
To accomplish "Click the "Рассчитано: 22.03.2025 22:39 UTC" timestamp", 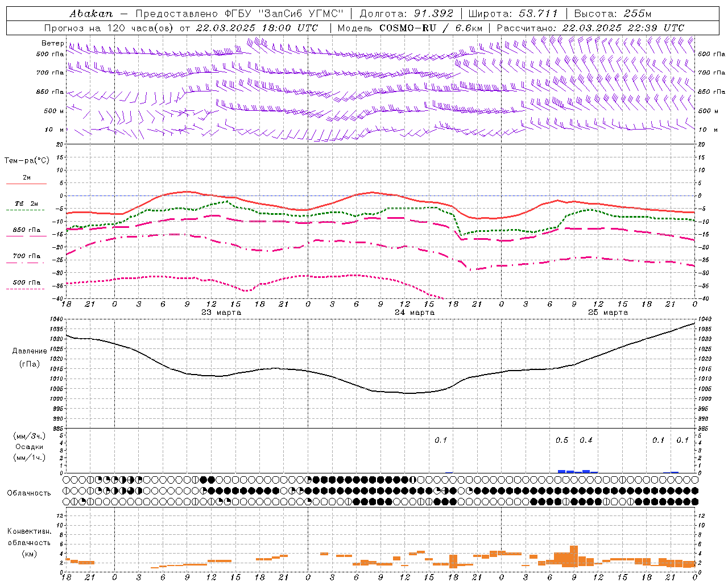I will click(x=590, y=28).
